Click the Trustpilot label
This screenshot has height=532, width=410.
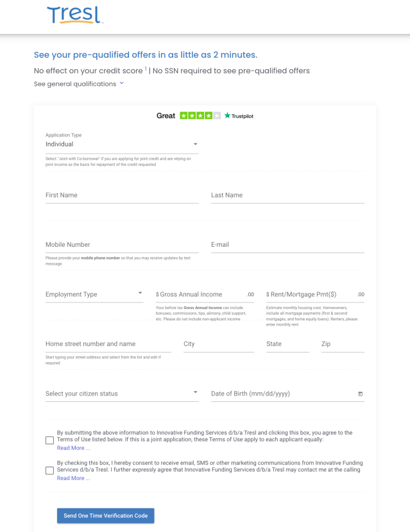241,115
